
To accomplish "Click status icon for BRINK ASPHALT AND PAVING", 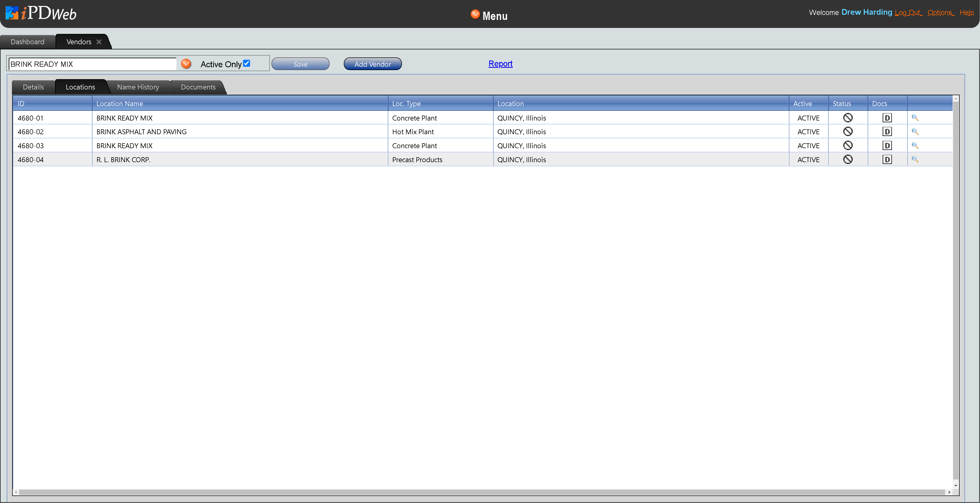I will pos(847,131).
